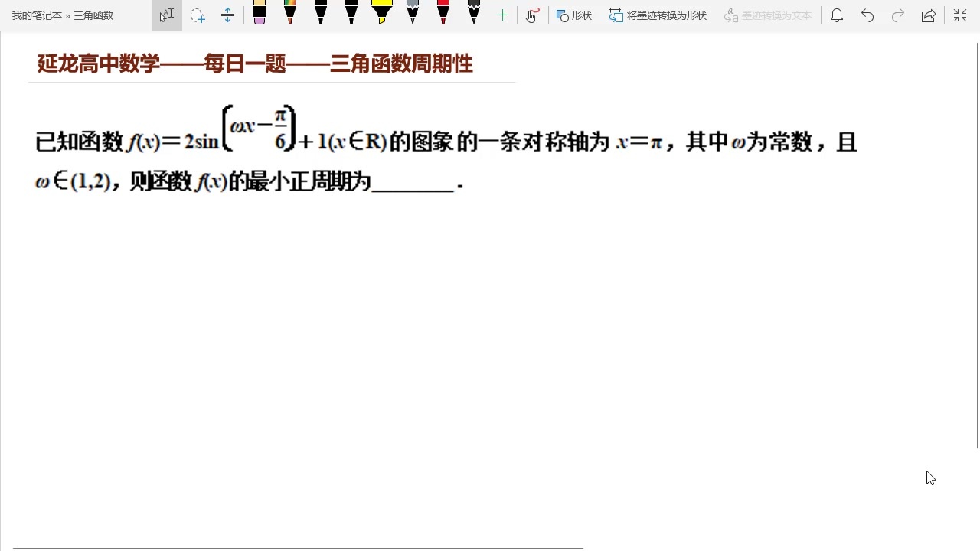Screen dimensions: 980x551
Task: Activate the Lasso Select tool
Action: (x=198, y=15)
